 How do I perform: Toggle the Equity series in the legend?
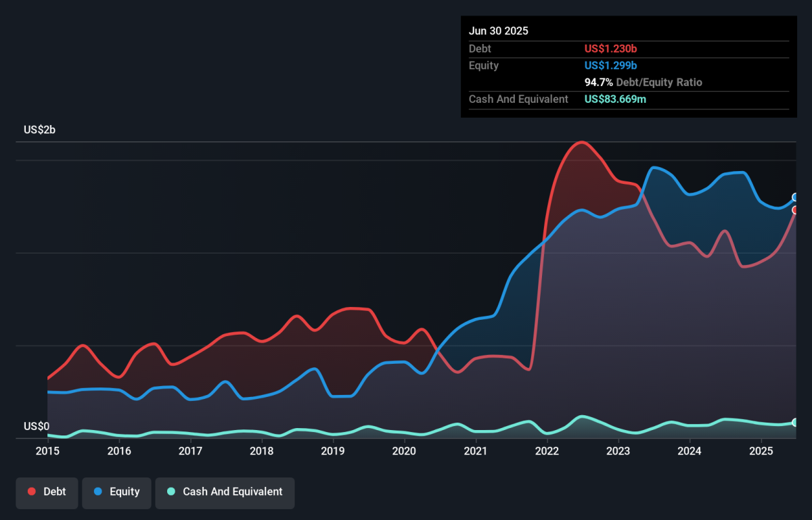117,492
